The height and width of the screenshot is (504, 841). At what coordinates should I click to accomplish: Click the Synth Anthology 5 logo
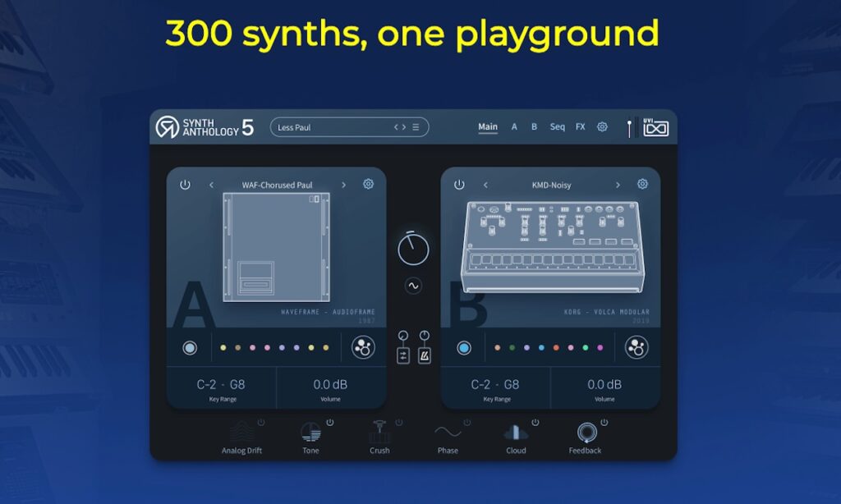click(205, 127)
